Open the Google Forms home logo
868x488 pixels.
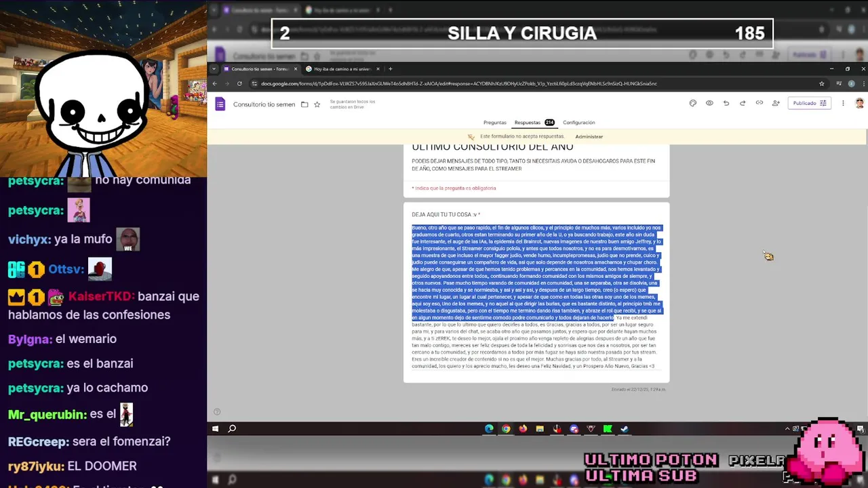[220, 104]
